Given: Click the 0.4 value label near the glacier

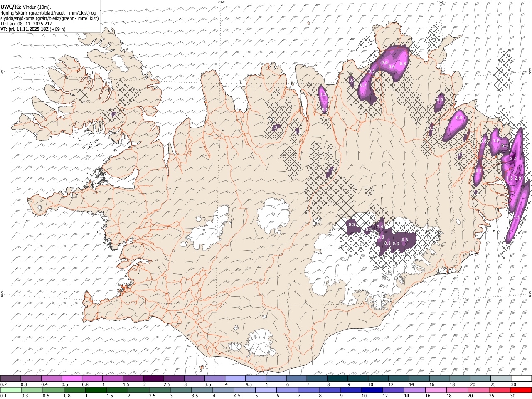Looking at the screenshot, I should pos(380,227).
